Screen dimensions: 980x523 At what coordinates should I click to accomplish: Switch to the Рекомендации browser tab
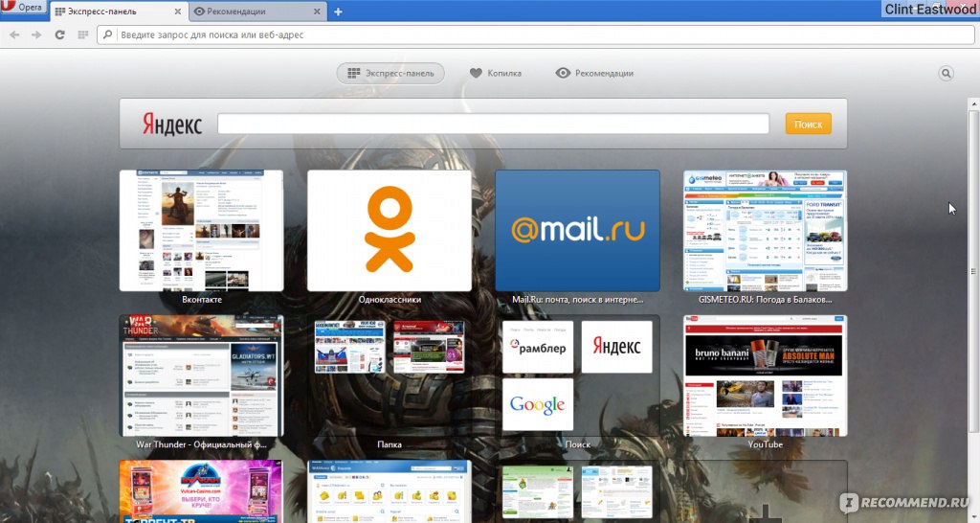point(256,11)
